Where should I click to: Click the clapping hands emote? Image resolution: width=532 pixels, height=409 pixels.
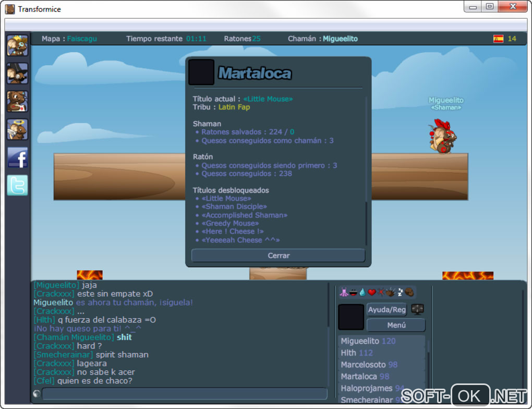click(391, 292)
